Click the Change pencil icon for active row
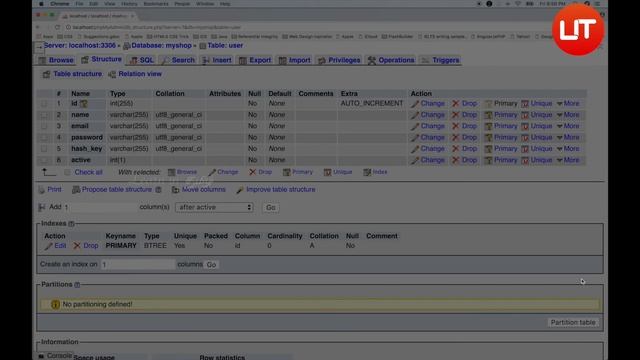The height and width of the screenshot is (360, 640). [415, 160]
